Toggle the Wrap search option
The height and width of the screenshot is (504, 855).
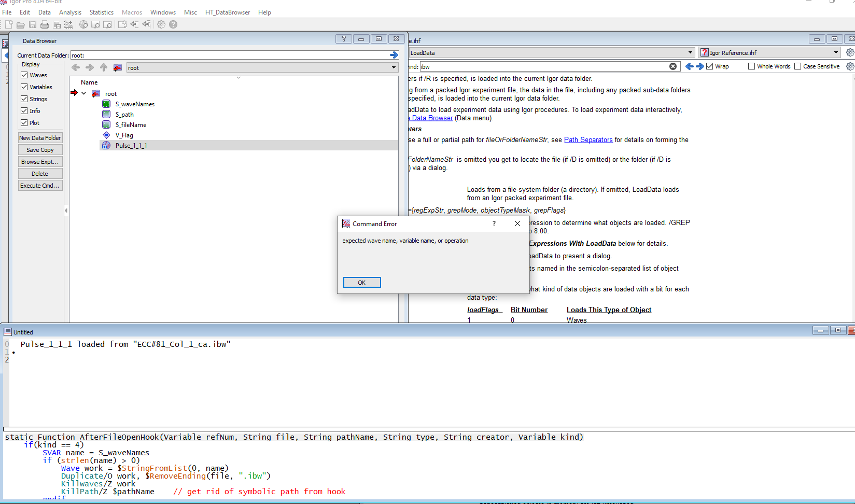click(709, 66)
